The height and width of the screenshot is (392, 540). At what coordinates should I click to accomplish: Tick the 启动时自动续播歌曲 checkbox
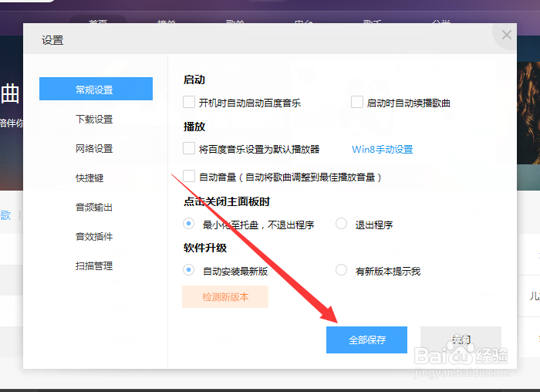click(356, 103)
